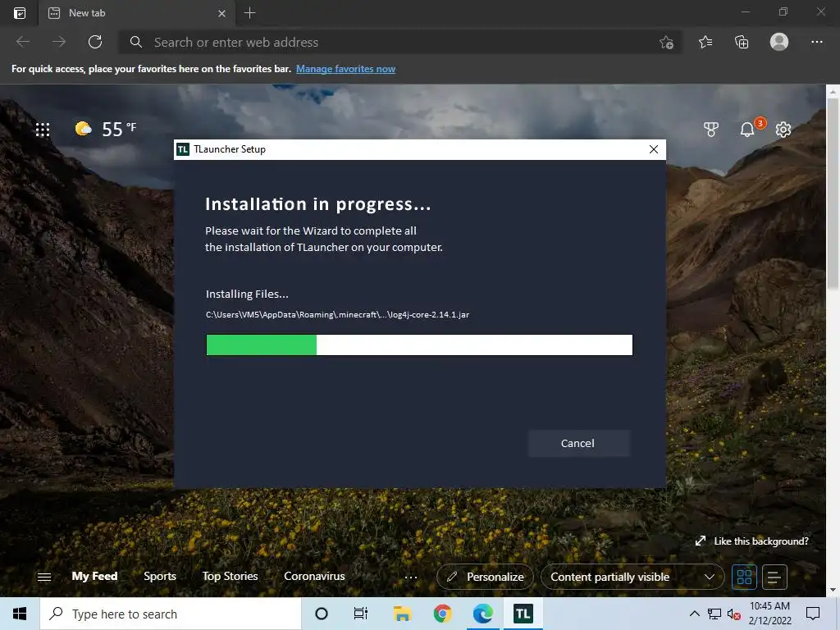Click Like this background? link
Viewport: 840px width, 630px height.
(751, 541)
